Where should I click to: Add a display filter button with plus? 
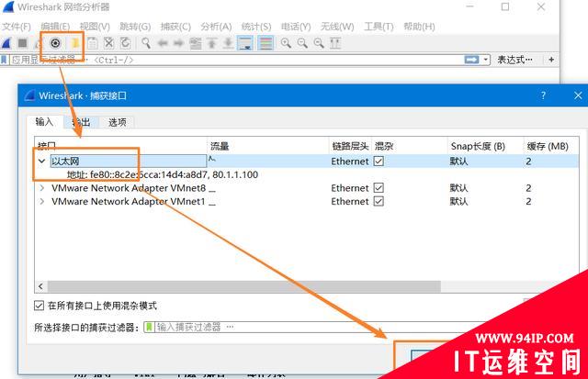[x=551, y=60]
